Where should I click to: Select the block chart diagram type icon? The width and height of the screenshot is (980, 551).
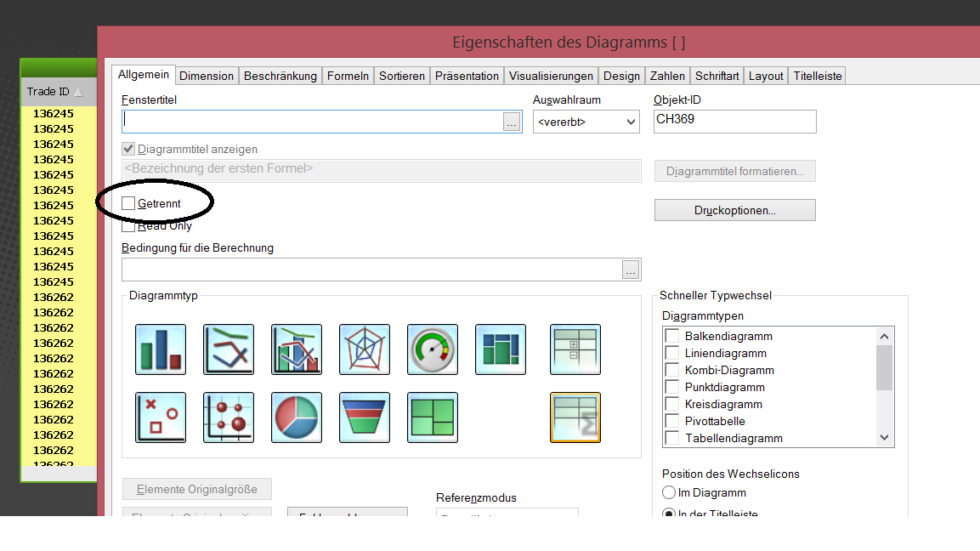[x=433, y=418]
